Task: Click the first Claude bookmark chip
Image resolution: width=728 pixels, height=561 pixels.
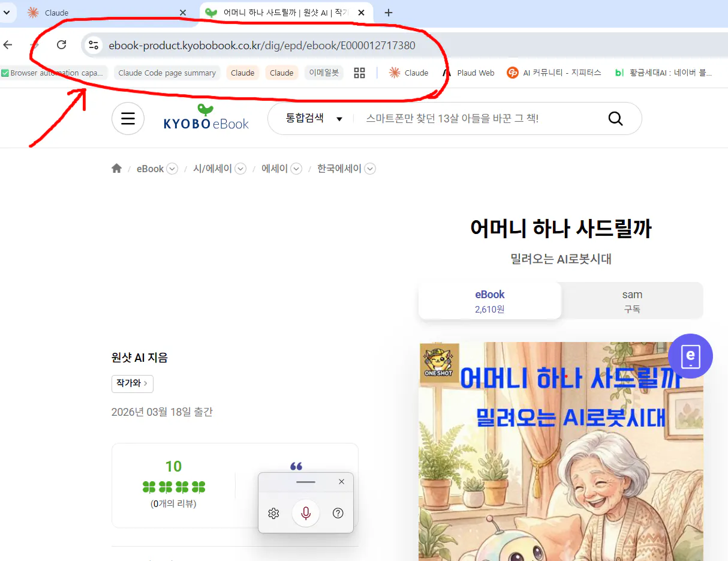Action: pos(242,73)
